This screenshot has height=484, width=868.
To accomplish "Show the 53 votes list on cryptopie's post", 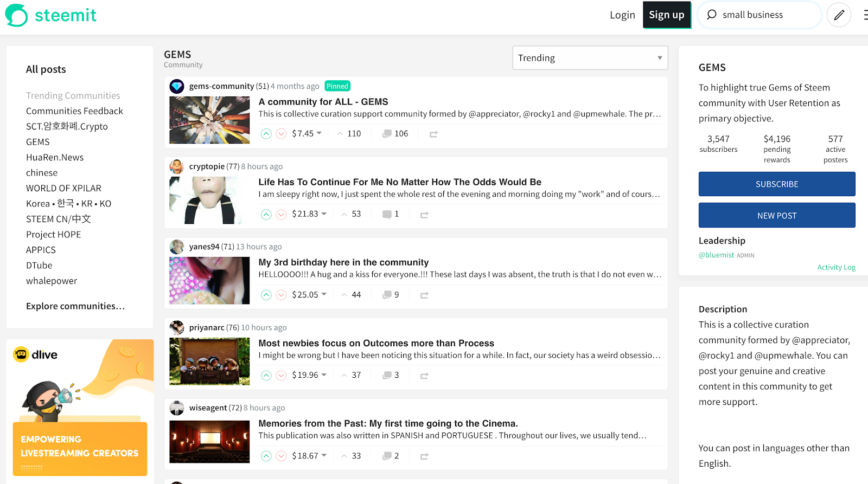I will tap(351, 214).
